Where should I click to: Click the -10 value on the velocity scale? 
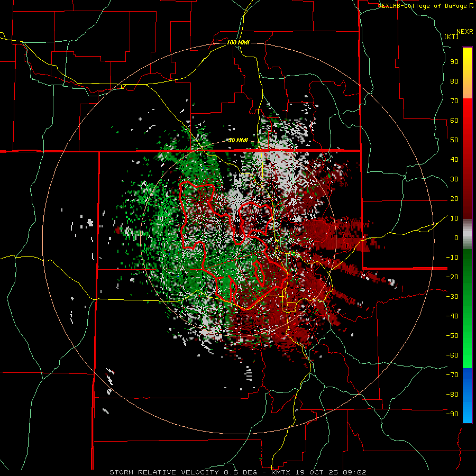pyautogui.click(x=452, y=258)
